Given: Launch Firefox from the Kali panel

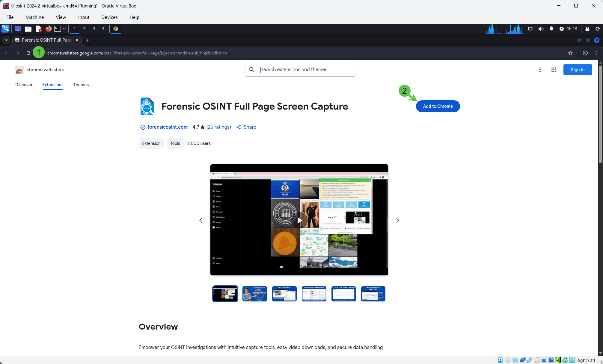Looking at the screenshot, I should pyautogui.click(x=48, y=29).
